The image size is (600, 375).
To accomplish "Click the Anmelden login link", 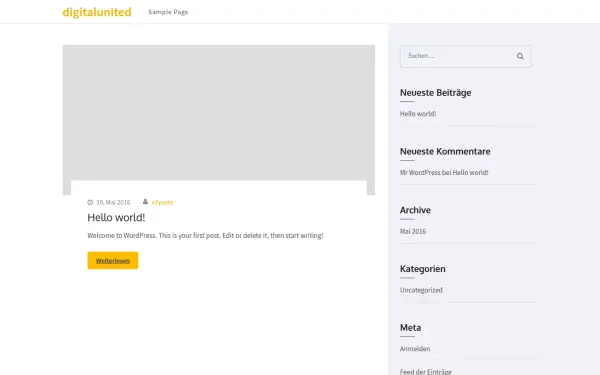I will pos(415,349).
